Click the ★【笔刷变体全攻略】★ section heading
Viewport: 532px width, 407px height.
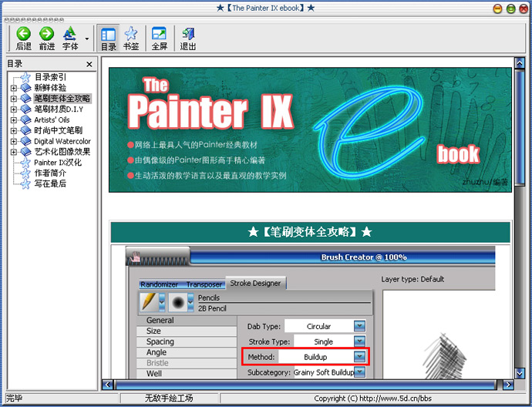(x=310, y=232)
